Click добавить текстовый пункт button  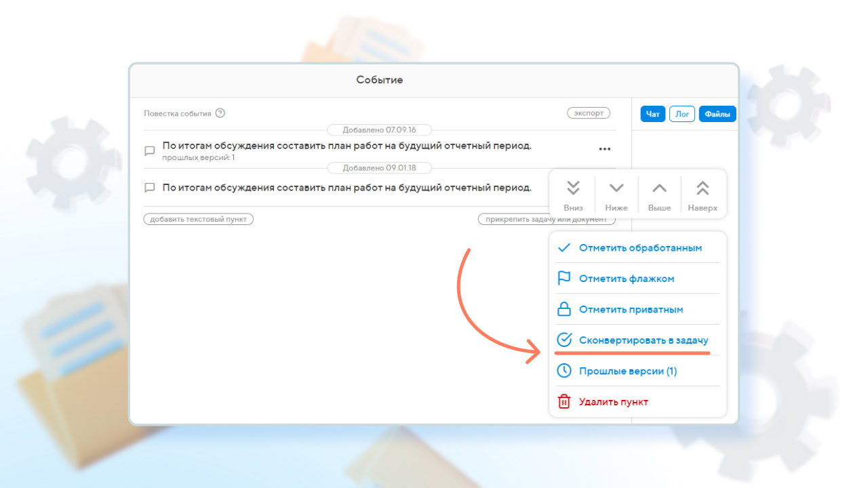point(198,220)
